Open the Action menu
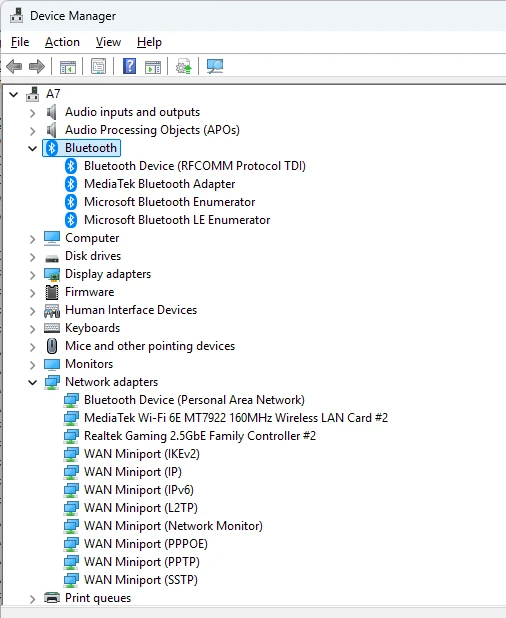The height and width of the screenshot is (618, 506). coord(62,42)
